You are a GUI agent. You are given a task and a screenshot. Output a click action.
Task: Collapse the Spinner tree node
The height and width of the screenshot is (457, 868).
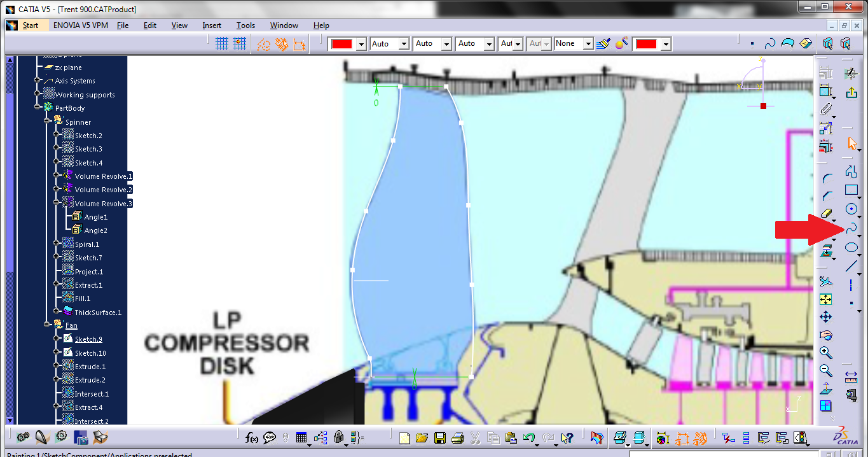click(x=47, y=122)
